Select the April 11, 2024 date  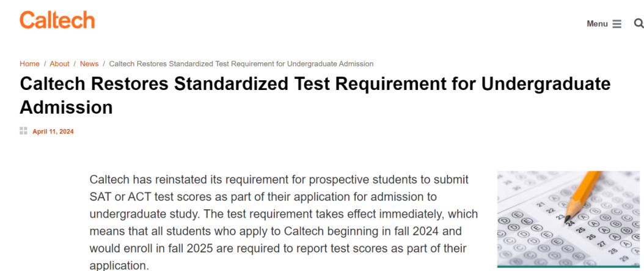click(53, 132)
